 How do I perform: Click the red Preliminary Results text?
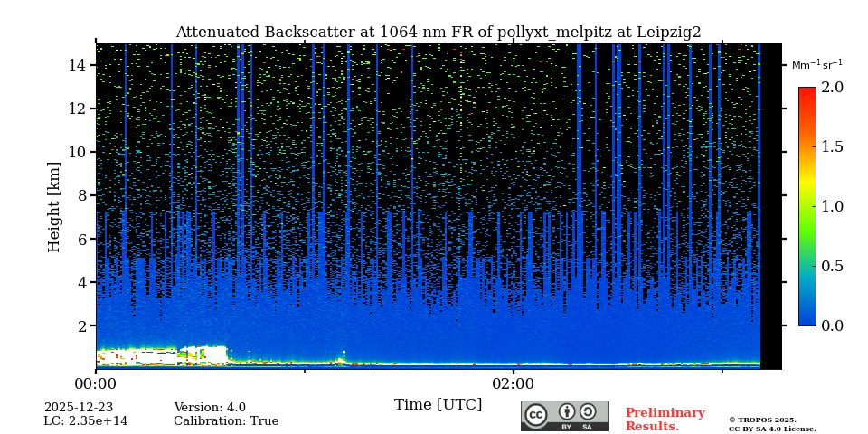(x=665, y=420)
